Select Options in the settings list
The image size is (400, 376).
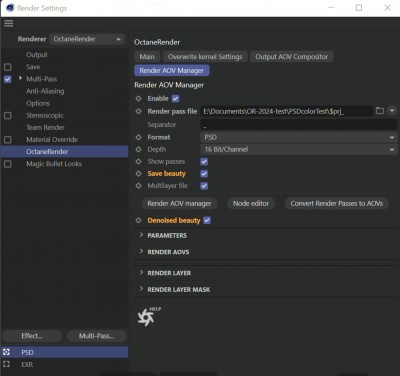38,103
